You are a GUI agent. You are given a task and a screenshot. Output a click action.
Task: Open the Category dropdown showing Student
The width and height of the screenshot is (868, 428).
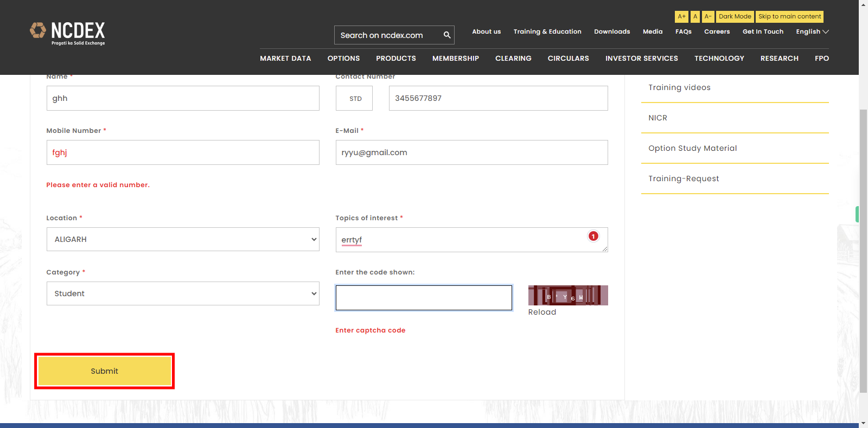point(183,293)
